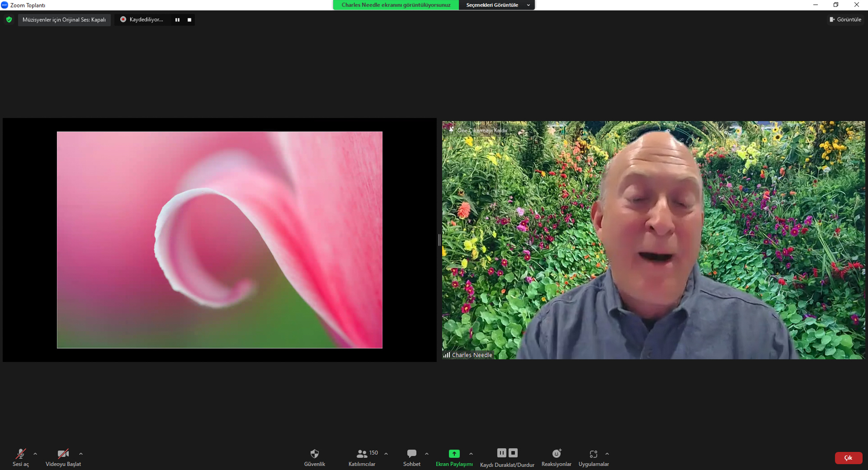Start camera with Videoyu Başlat

(x=63, y=457)
